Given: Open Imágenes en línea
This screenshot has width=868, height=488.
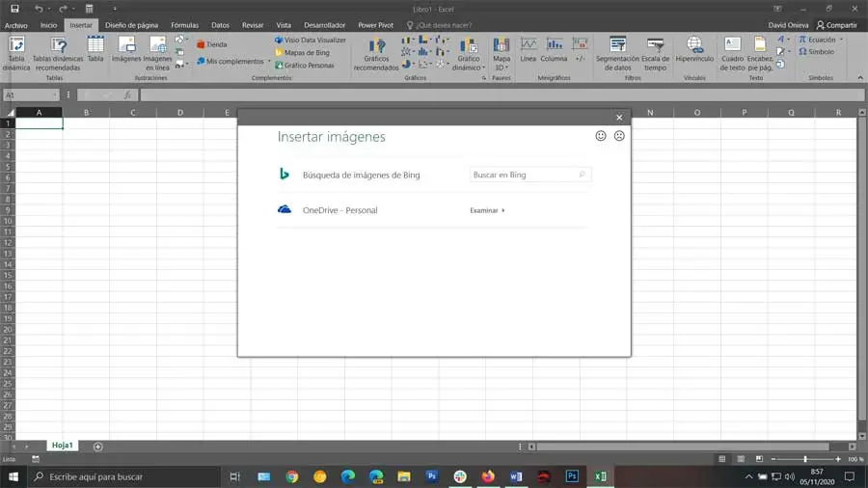Looking at the screenshot, I should [x=158, y=53].
